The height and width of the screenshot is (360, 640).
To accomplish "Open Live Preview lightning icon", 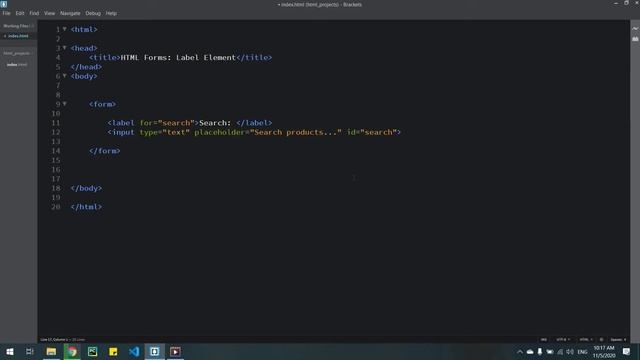I will tap(635, 29).
